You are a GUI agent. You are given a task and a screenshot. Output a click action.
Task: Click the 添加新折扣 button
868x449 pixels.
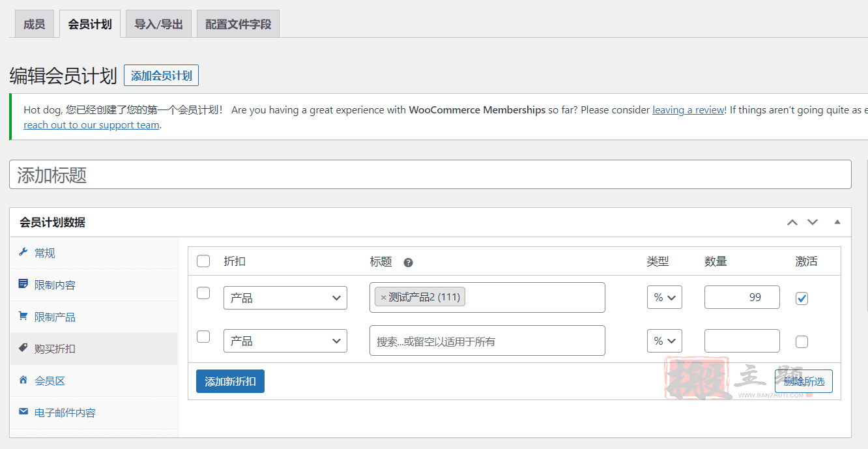[230, 381]
